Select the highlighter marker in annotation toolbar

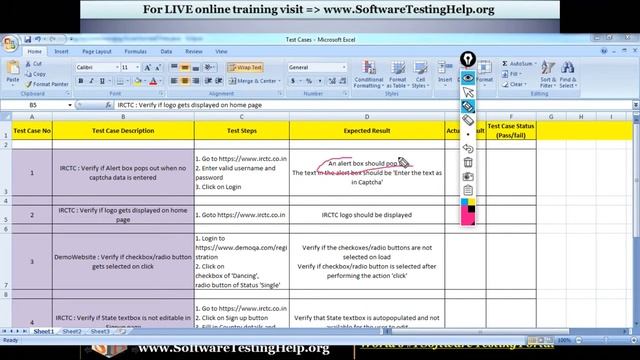pyautogui.click(x=468, y=106)
